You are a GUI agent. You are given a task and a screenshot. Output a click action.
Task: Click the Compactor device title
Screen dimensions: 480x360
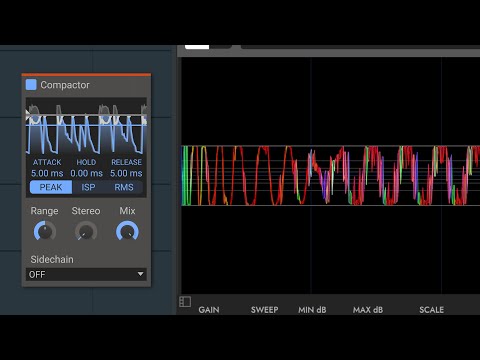click(65, 85)
